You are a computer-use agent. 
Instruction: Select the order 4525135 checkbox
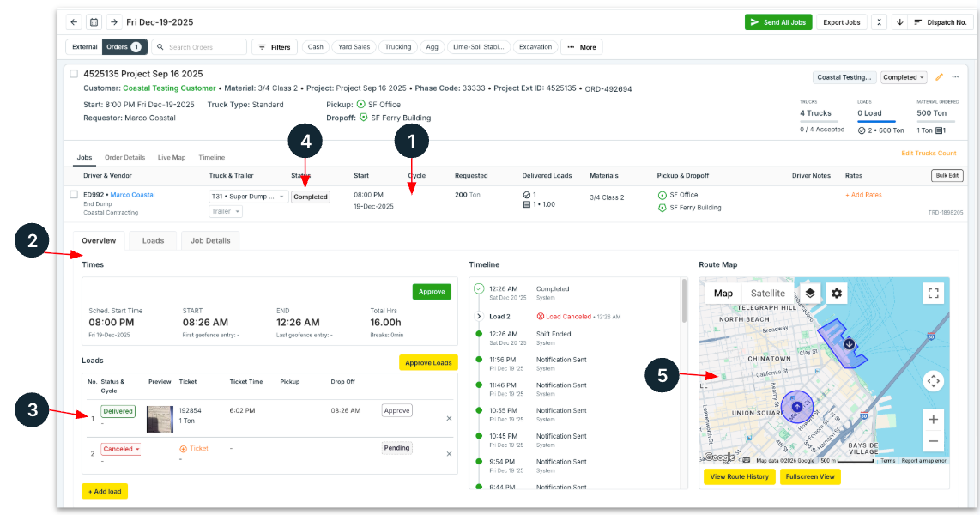(x=74, y=74)
